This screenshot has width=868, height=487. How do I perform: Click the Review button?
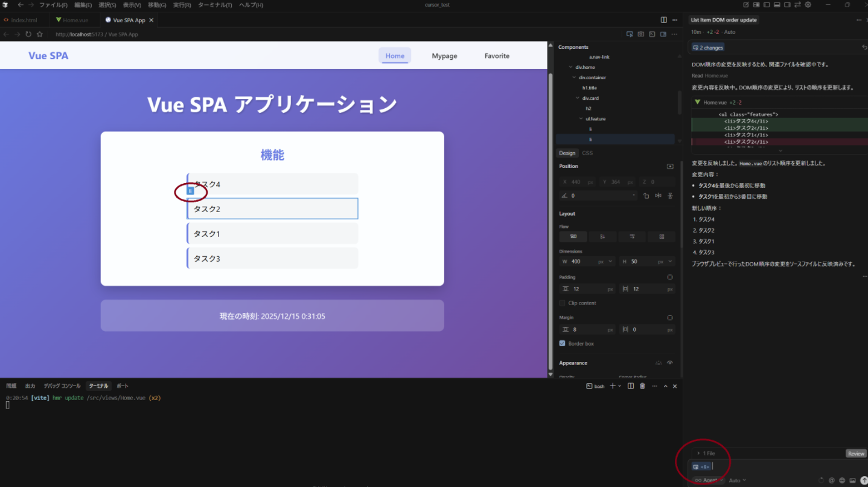(x=856, y=453)
